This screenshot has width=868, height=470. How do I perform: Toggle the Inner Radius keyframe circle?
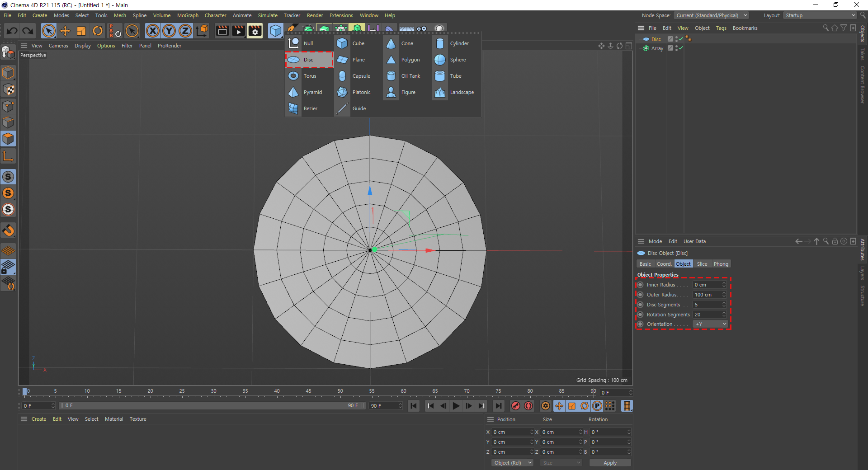click(640, 285)
